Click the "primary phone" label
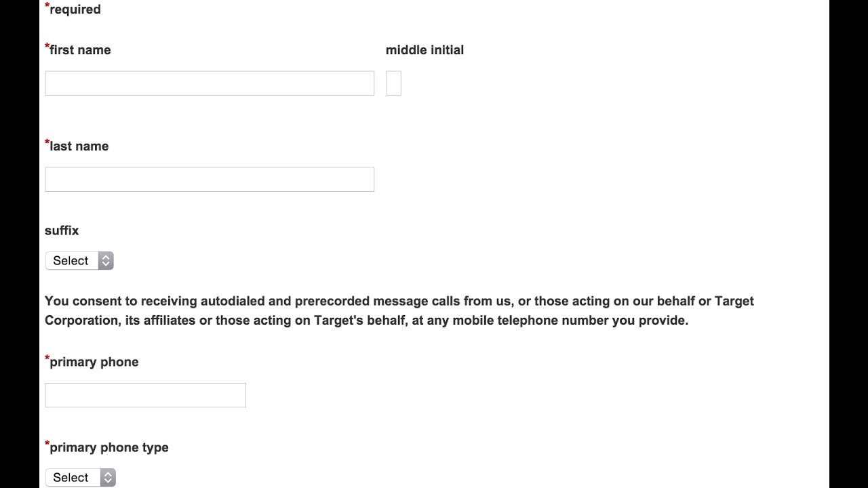 94,362
